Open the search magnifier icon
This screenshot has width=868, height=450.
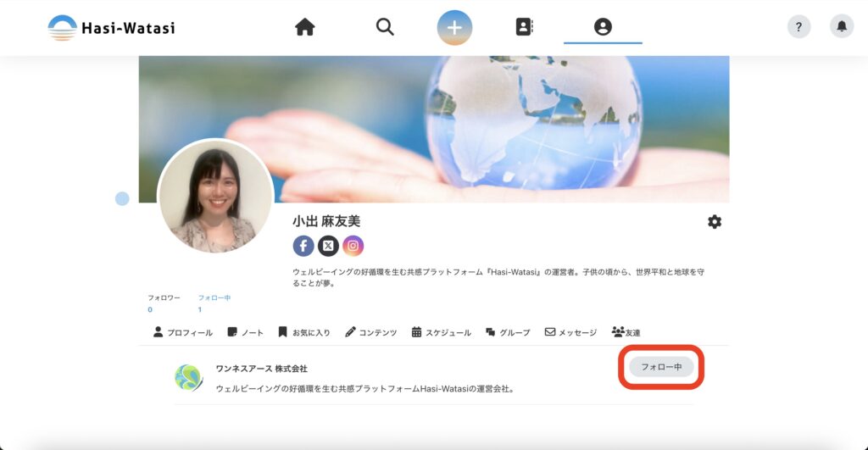click(x=385, y=27)
